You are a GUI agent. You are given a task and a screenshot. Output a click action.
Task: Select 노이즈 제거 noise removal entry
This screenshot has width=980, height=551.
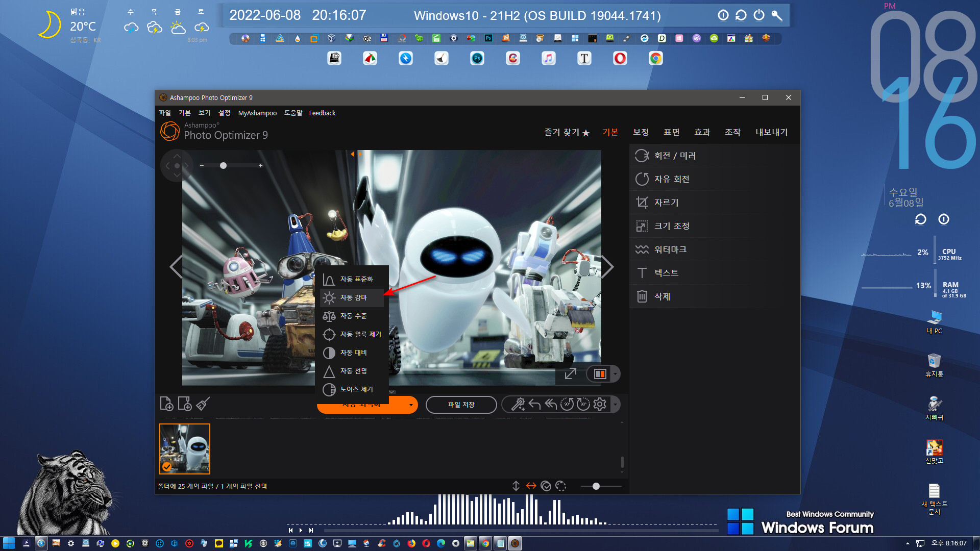pyautogui.click(x=352, y=389)
